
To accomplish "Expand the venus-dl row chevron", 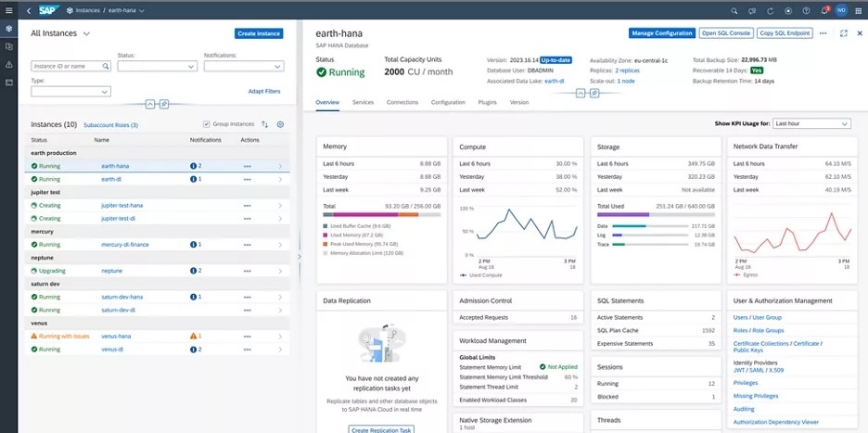I will (x=280, y=350).
